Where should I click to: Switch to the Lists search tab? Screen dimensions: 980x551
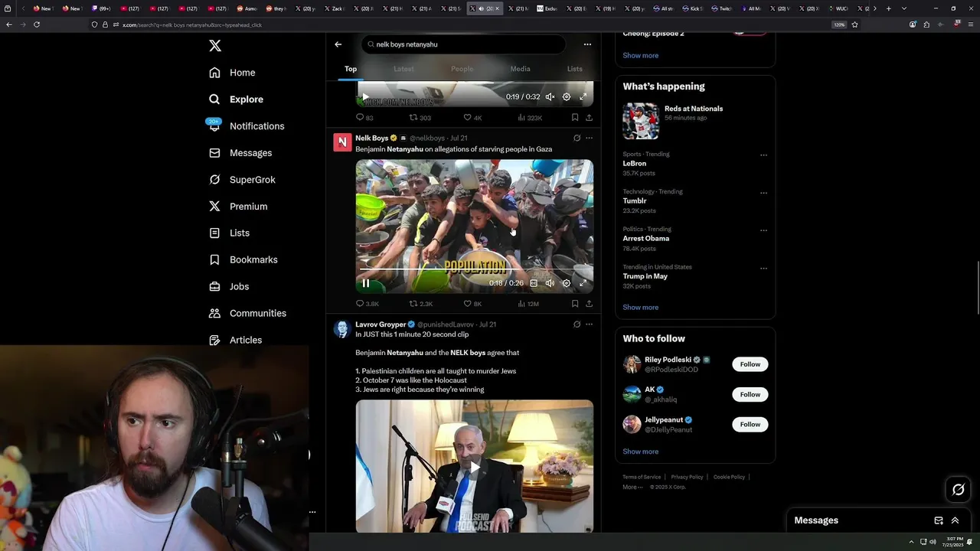tap(575, 69)
